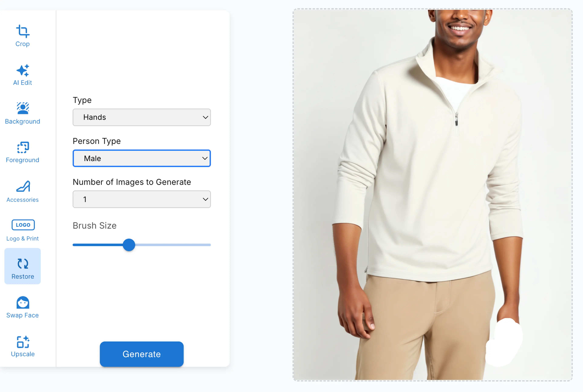Screen dimensions: 583x392
Task: Click the white masked area on the hand
Action: coord(504,343)
